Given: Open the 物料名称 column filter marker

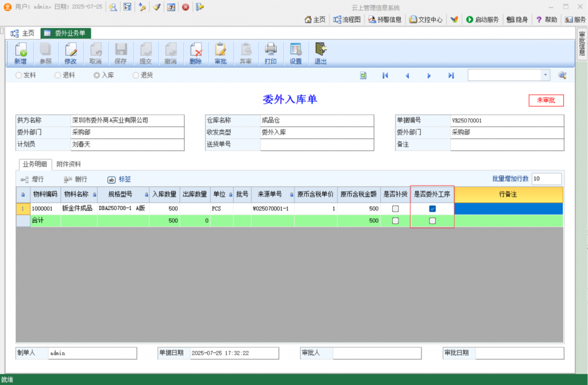Looking at the screenshot, I should [95, 195].
